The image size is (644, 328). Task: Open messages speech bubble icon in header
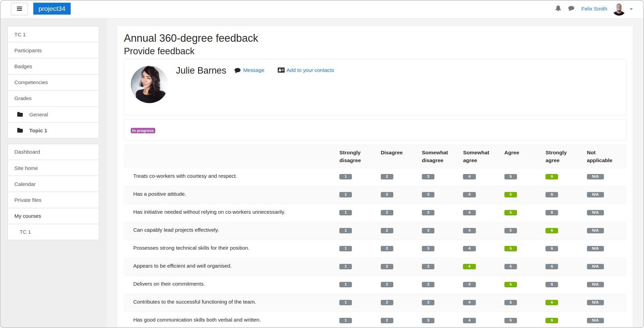571,8
